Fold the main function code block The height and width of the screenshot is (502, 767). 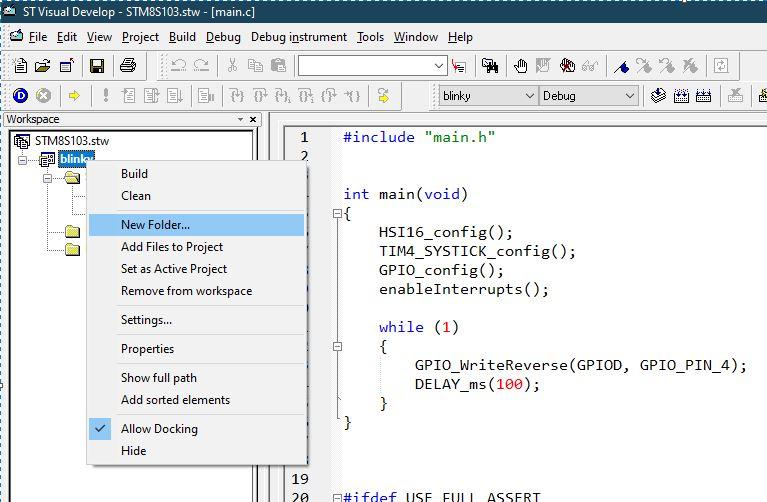click(x=337, y=213)
